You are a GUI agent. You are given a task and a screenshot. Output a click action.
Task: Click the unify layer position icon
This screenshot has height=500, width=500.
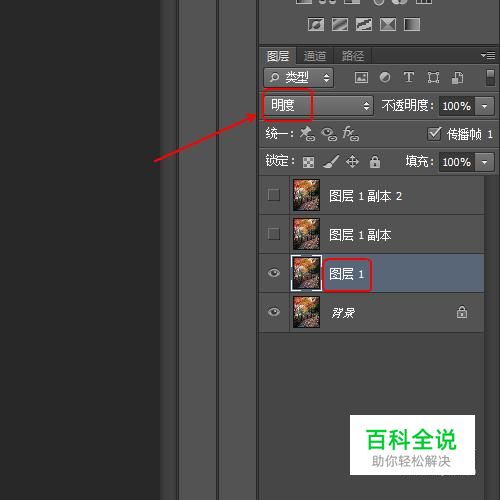pyautogui.click(x=307, y=134)
